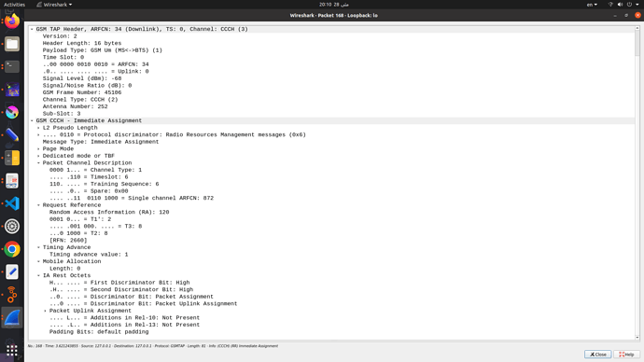Screen dimensions: 644x362
Task: Select 'Training Sequence: 6' row
Action: (331, 184)
